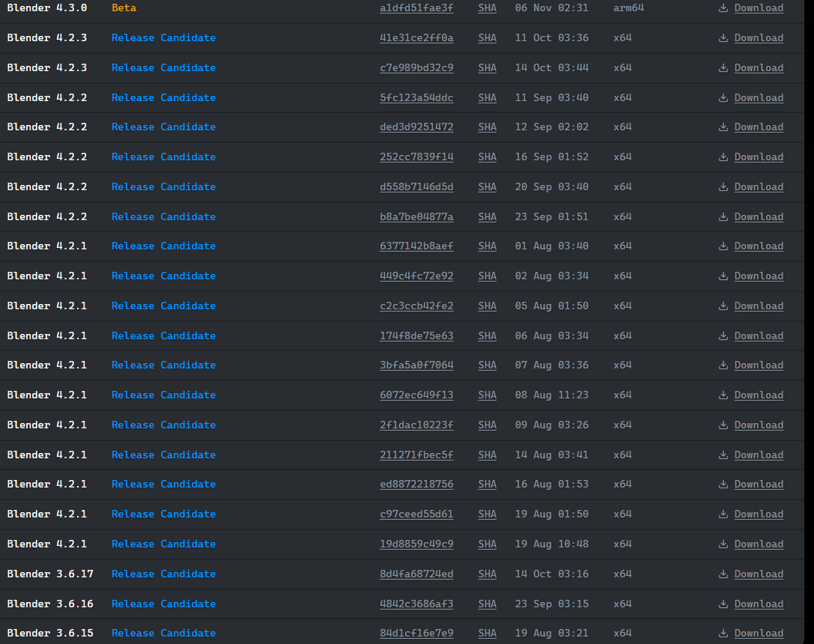The height and width of the screenshot is (644, 814).
Task: Open commit hash 84d1cf16e7e9 link
Action: click(416, 634)
